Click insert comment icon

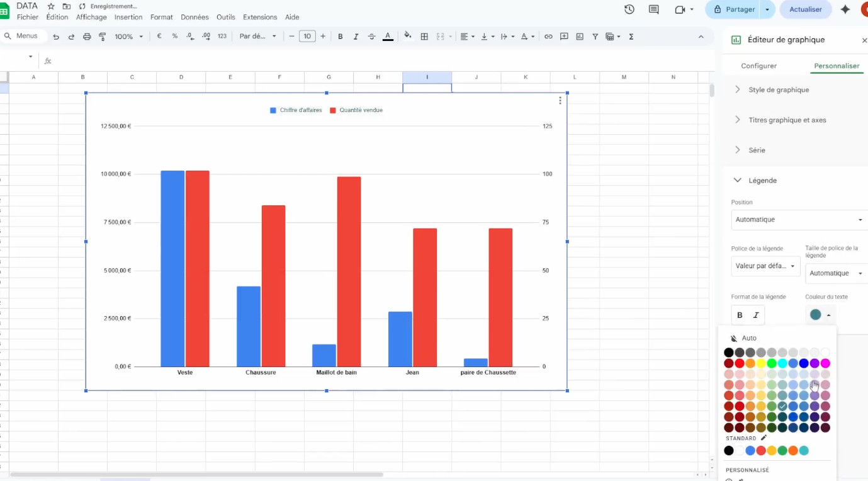point(564,37)
